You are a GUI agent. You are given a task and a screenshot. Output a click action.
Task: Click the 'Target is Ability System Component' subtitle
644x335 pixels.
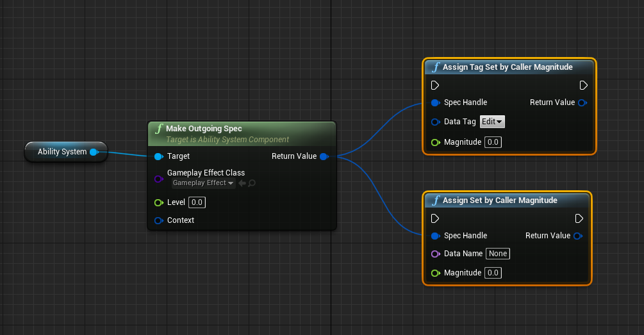(x=227, y=140)
